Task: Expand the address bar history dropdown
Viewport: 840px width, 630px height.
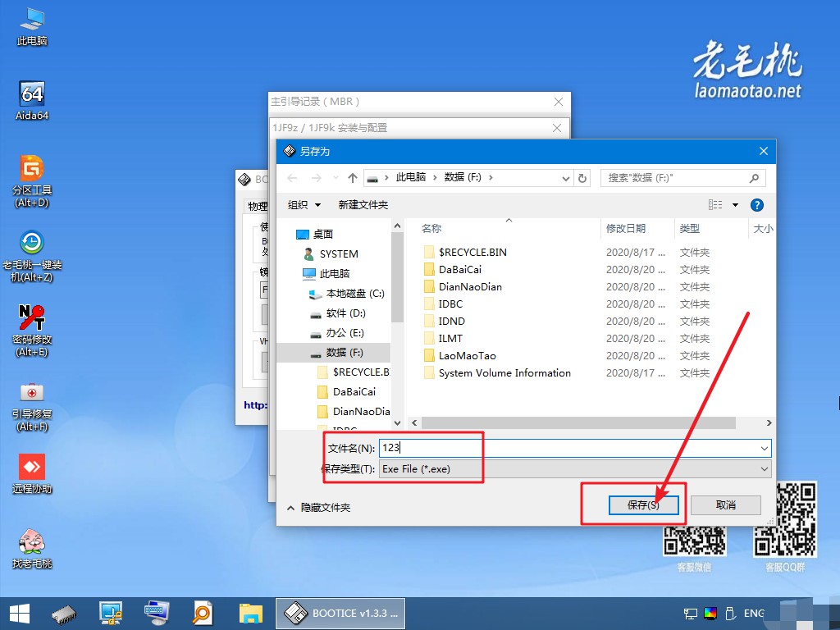Action: 566,178
